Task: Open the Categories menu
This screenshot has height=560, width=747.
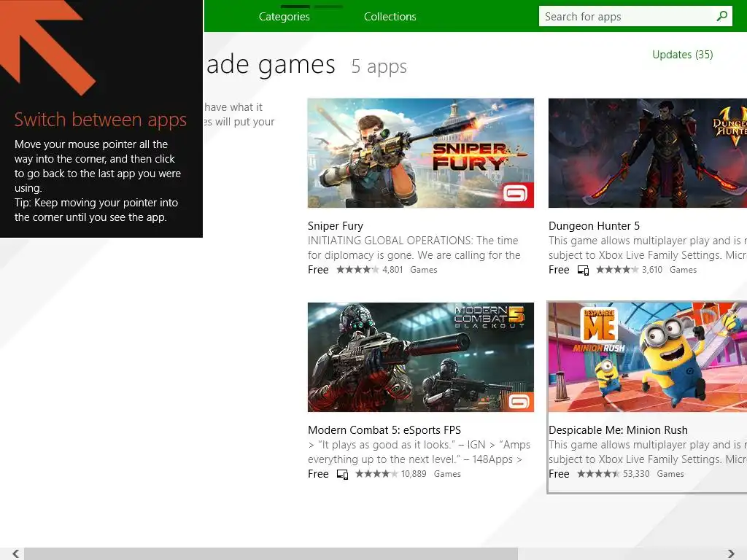Action: tap(284, 17)
